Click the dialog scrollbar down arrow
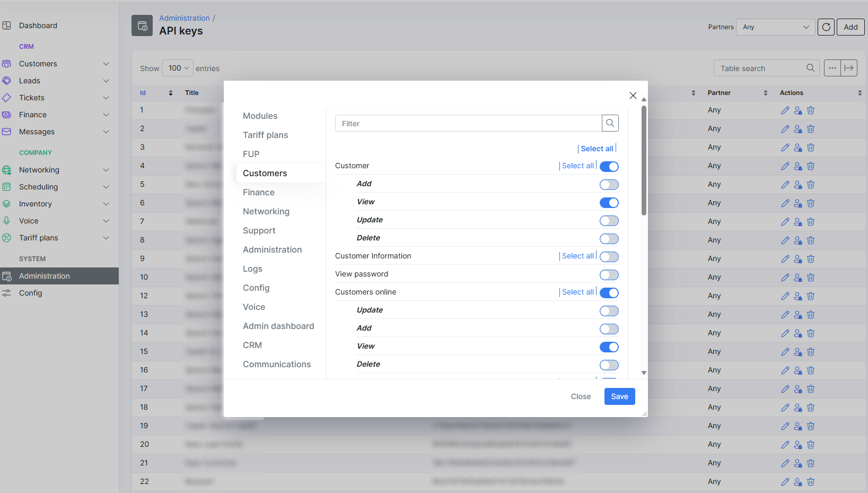 (x=644, y=373)
